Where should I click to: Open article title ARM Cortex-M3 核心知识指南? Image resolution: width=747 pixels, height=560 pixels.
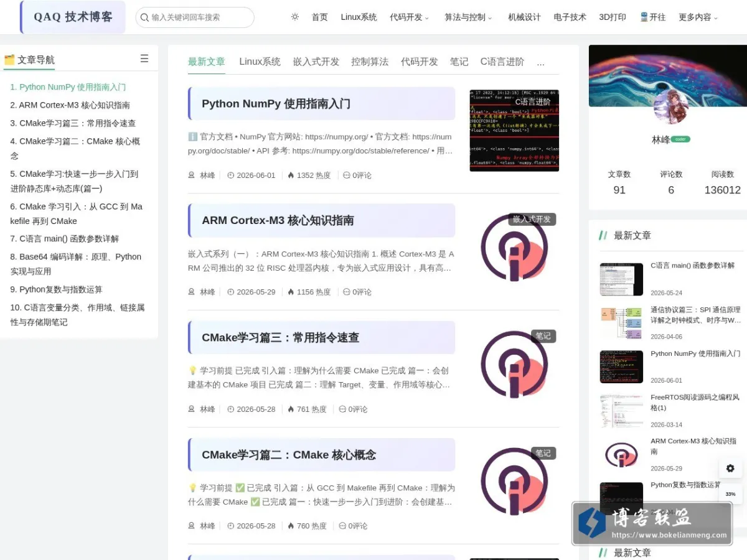tap(278, 220)
